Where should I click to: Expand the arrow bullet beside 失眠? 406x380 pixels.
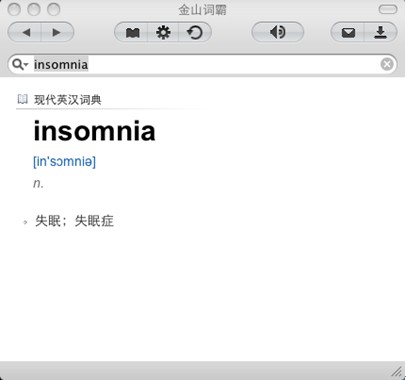[25, 222]
